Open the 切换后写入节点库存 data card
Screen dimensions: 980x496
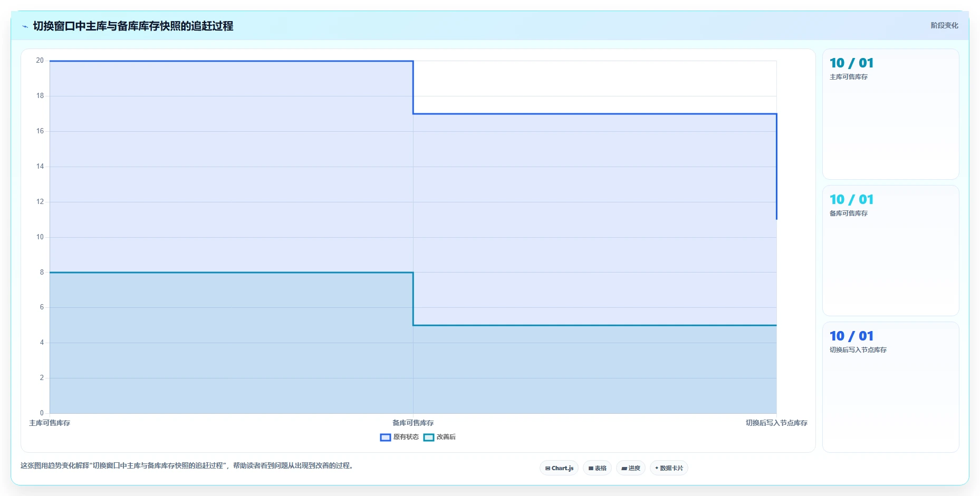point(890,387)
